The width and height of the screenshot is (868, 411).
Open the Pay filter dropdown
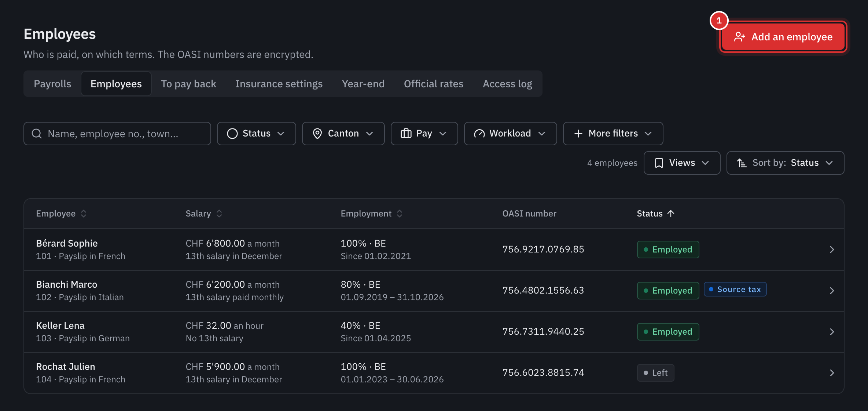[424, 134]
